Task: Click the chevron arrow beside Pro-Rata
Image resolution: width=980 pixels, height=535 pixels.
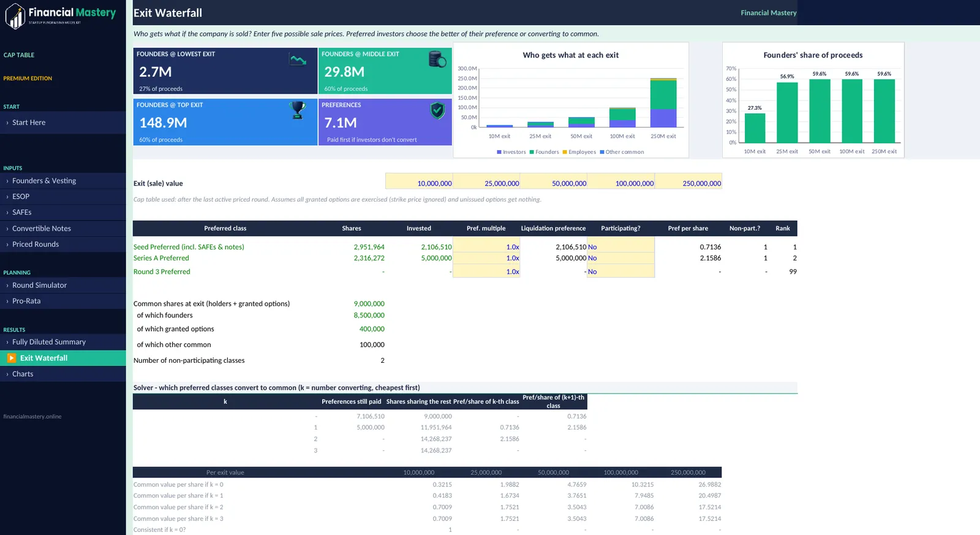Action: point(7,302)
